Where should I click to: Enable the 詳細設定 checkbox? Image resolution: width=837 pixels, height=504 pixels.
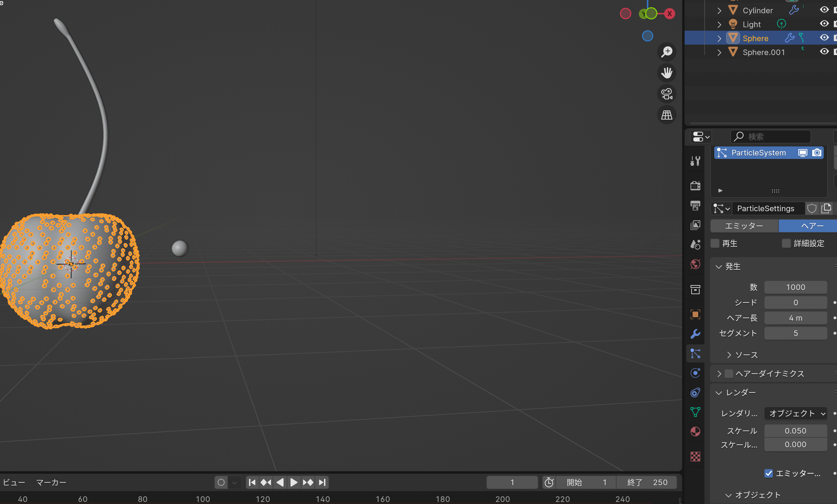click(x=786, y=243)
